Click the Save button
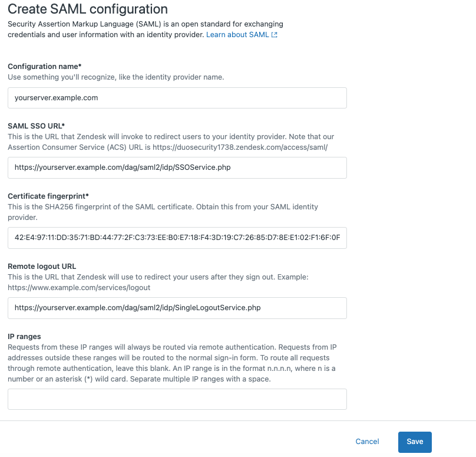Viewport: 476px width, 457px height. pyautogui.click(x=415, y=441)
